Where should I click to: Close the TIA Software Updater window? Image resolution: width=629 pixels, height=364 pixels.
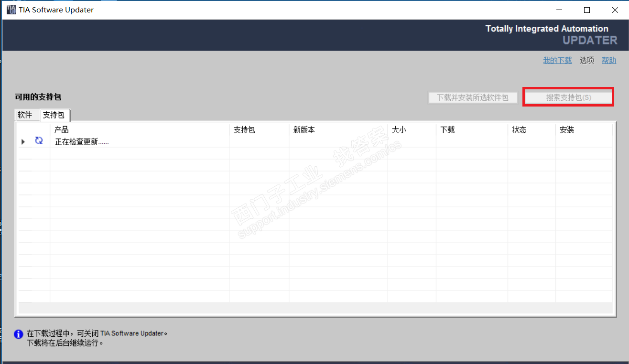point(615,10)
